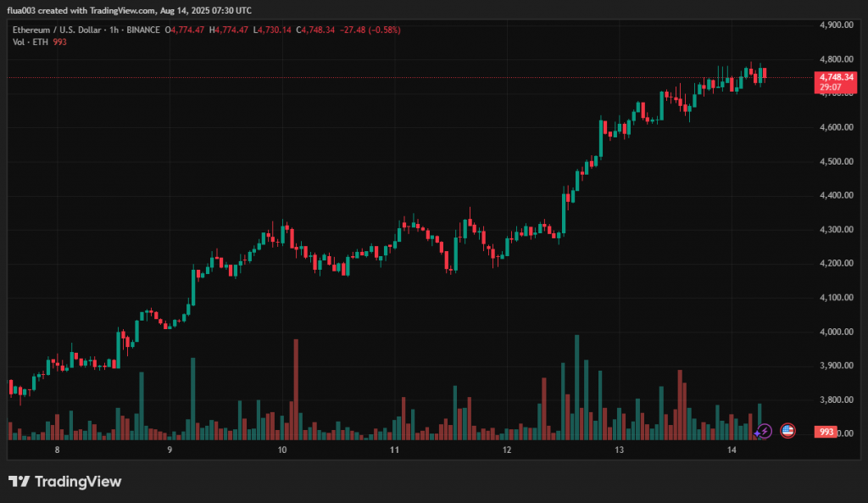Click the '4,100.00' price axis label
This screenshot has height=503, width=868.
point(837,298)
